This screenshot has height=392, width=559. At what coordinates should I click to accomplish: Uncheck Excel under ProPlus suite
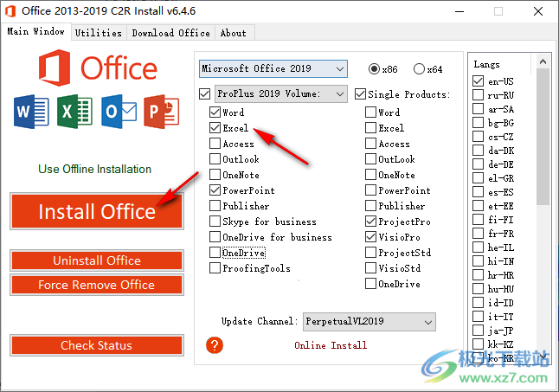click(x=215, y=127)
